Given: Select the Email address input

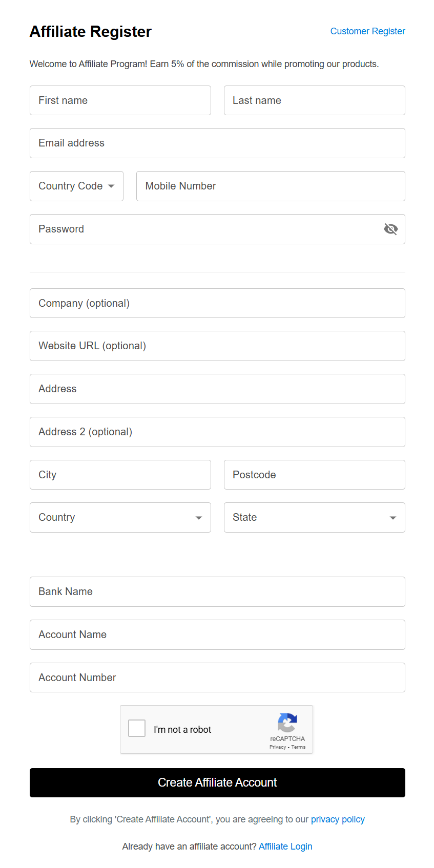Looking at the screenshot, I should click(217, 143).
